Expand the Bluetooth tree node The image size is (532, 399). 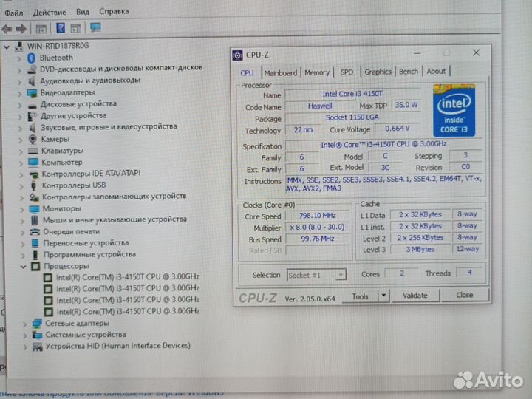(x=19, y=58)
